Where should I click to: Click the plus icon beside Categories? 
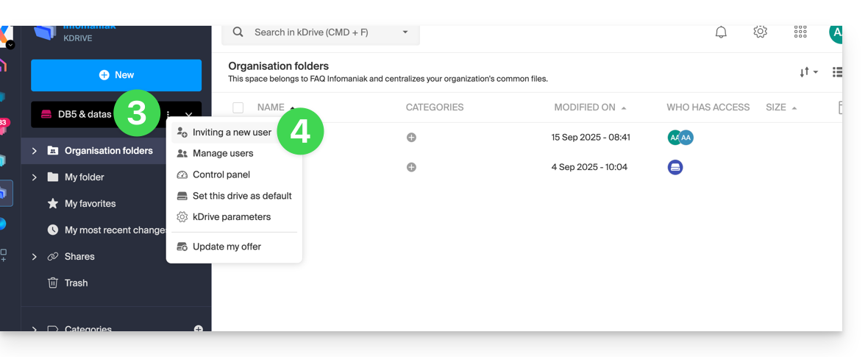(x=198, y=329)
